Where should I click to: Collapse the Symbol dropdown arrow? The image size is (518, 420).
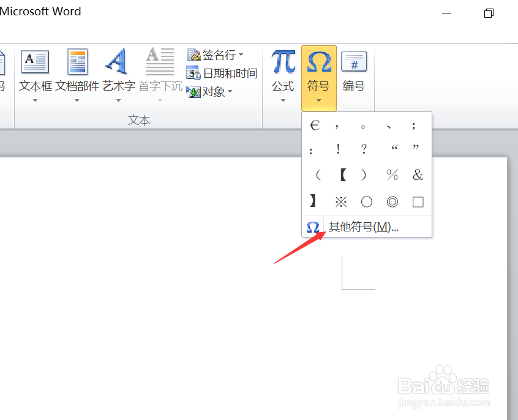[319, 100]
